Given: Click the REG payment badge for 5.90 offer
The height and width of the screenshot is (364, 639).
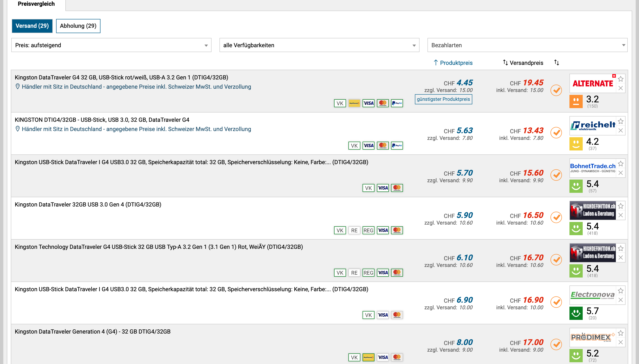Looking at the screenshot, I should click(x=368, y=230).
